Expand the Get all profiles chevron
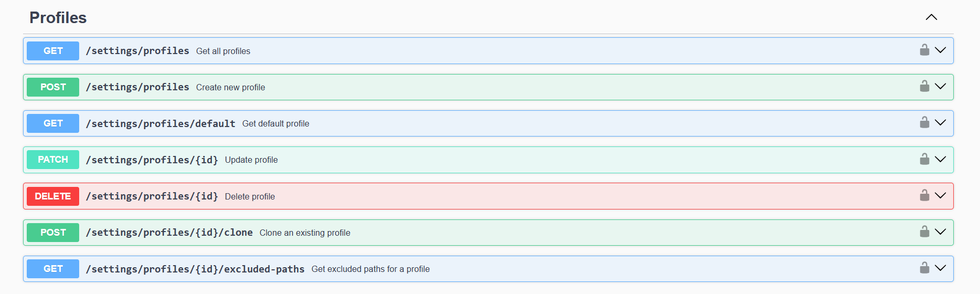 pyautogui.click(x=941, y=50)
